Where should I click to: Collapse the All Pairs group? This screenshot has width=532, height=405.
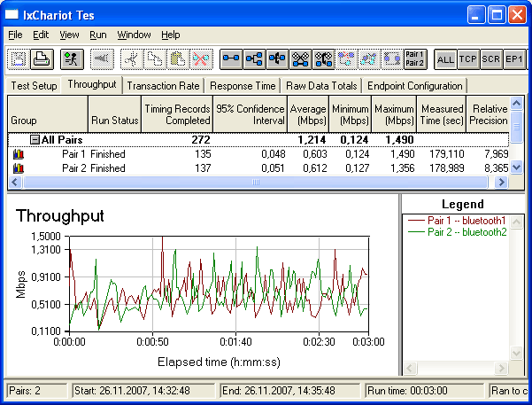click(x=35, y=140)
